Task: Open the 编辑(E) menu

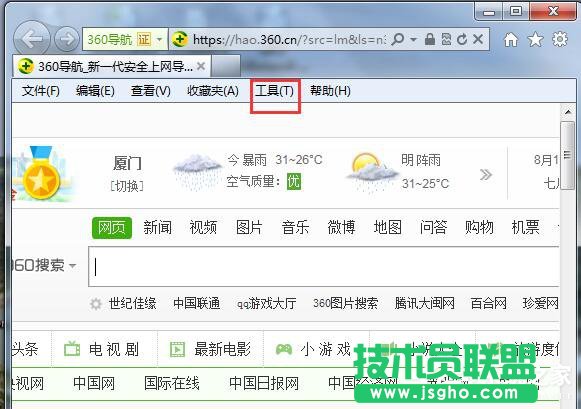Action: tap(95, 90)
